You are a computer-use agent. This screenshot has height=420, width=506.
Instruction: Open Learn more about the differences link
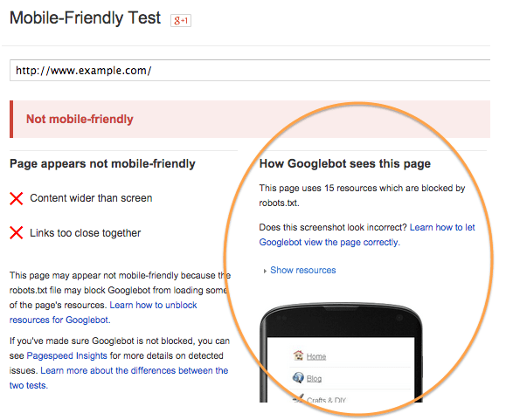tap(119, 378)
